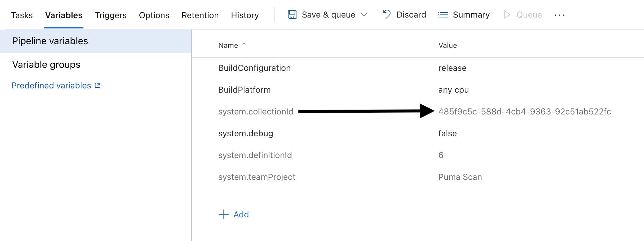Image resolution: width=644 pixels, height=241 pixels.
Task: Click the external link icon by Predefined variables
Action: click(97, 86)
